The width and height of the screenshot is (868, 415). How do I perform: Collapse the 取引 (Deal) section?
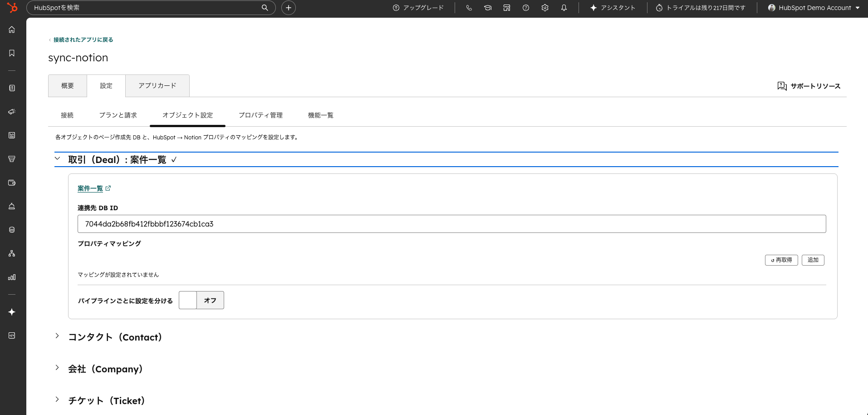[x=57, y=159]
